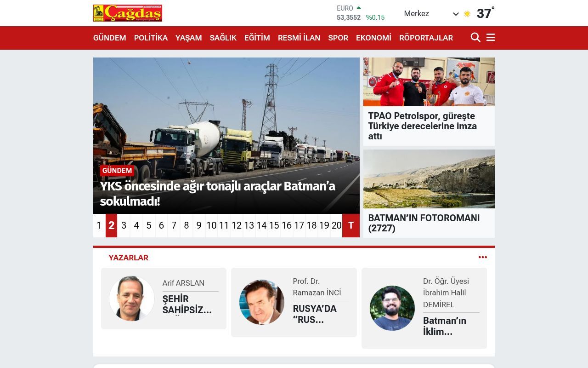Open the EĞİTİM section
This screenshot has height=368, width=588.
pos(257,38)
